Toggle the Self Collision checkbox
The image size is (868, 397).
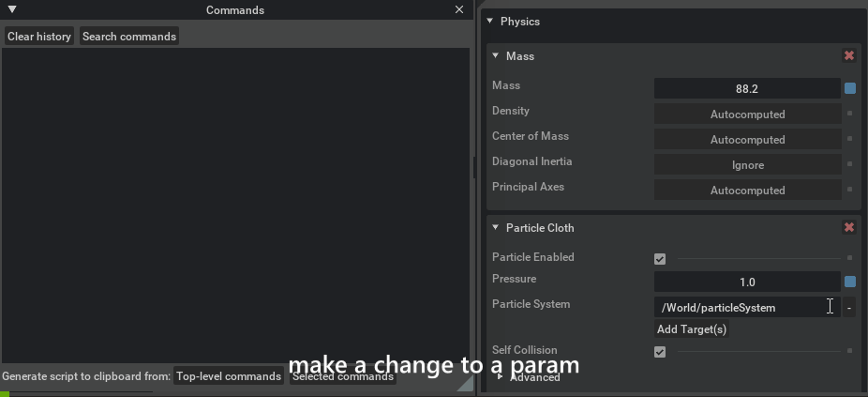pos(659,352)
